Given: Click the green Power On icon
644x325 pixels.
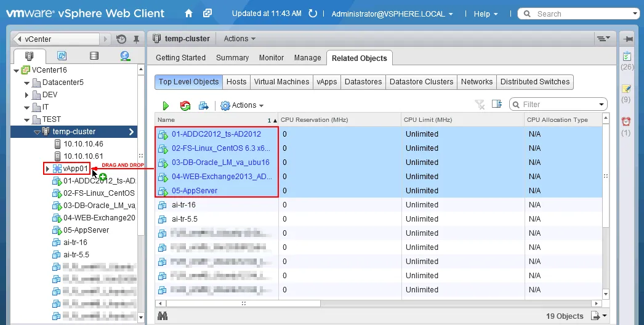Looking at the screenshot, I should point(166,106).
